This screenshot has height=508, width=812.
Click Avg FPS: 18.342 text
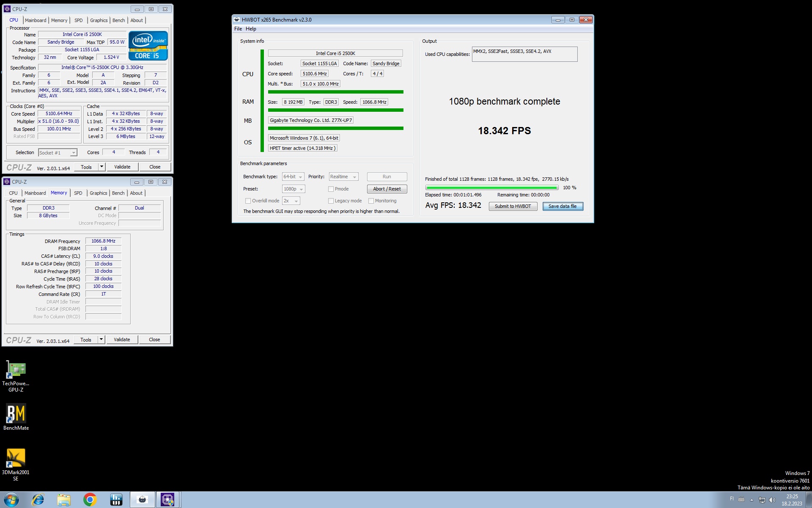(453, 205)
